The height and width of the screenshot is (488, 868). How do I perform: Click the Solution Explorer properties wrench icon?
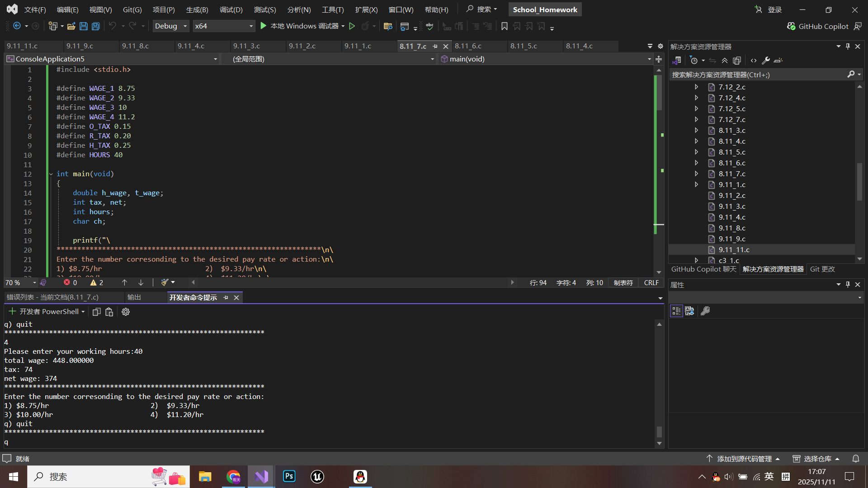click(x=765, y=60)
